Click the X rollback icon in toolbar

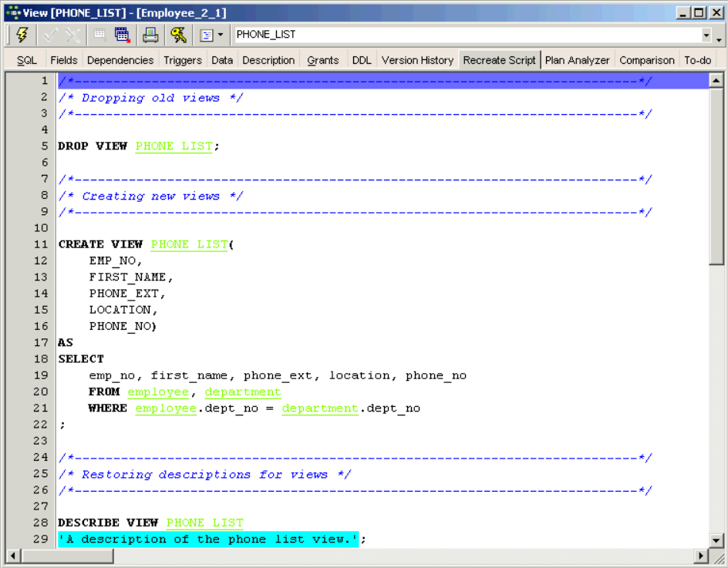[72, 35]
